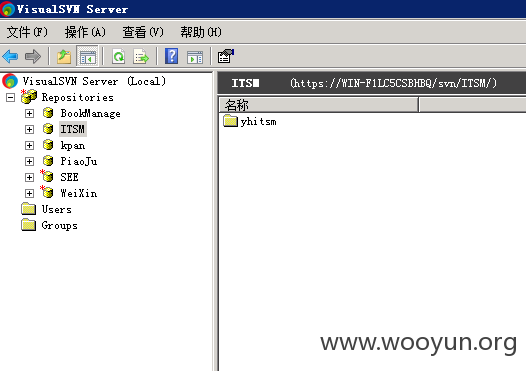Click the Export List toolbar icon
Viewport: 526px width, 371px height.
pos(141,56)
